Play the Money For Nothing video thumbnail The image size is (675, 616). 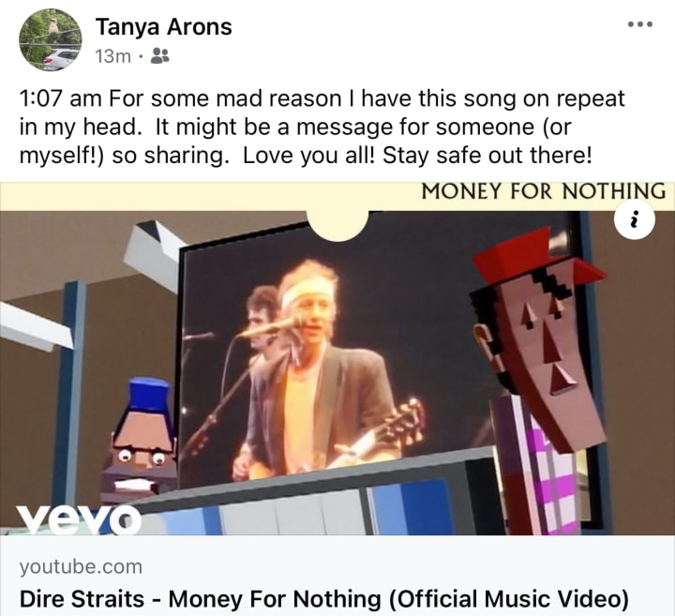click(337, 359)
